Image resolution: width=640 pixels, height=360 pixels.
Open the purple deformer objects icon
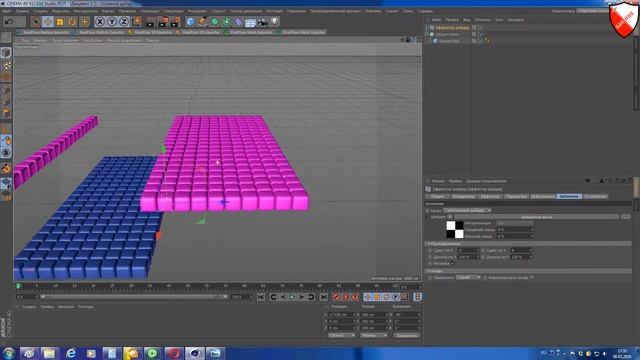(x=239, y=21)
